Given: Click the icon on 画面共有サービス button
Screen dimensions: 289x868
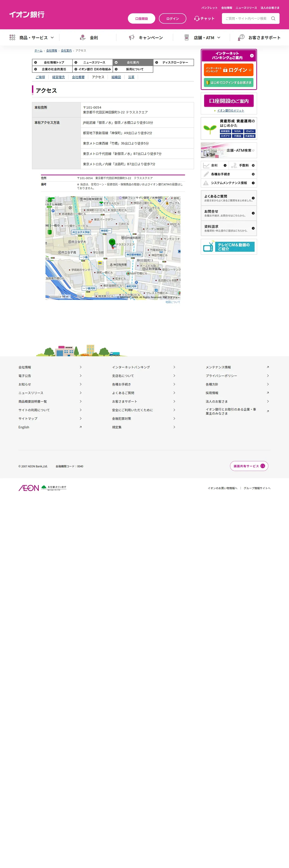Looking at the screenshot, I should pos(263,466).
